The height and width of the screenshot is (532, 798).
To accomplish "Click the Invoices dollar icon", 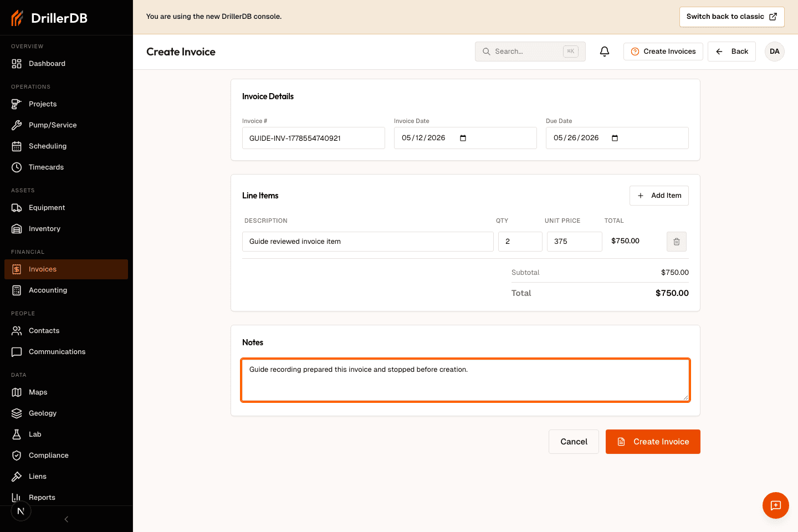I will (17, 269).
